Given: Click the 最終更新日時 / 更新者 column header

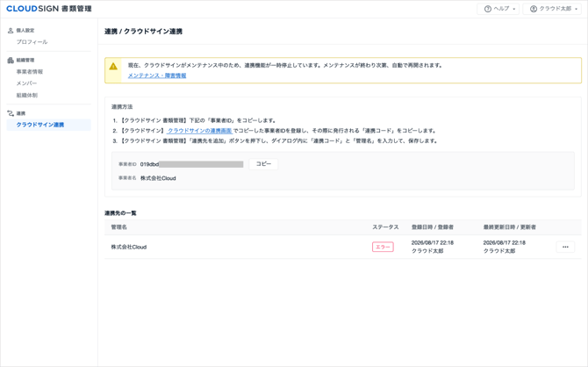Looking at the screenshot, I should pos(510,227).
